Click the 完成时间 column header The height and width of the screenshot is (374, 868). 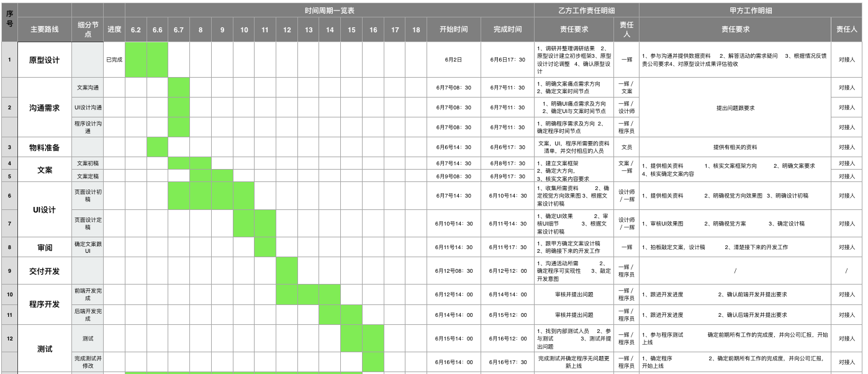[x=507, y=30]
